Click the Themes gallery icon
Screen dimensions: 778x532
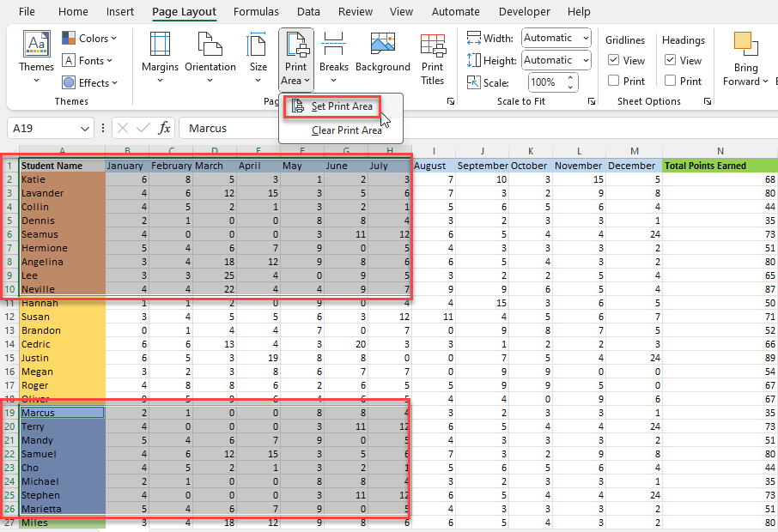pyautogui.click(x=36, y=44)
